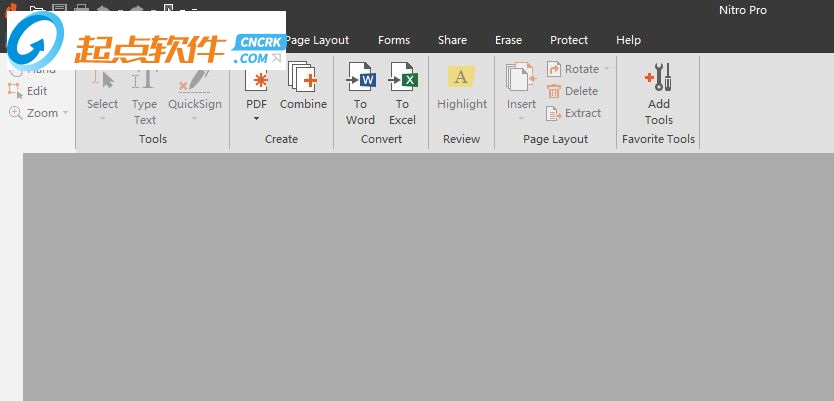Select the Erase tab
This screenshot has width=834, height=401.
pos(508,40)
